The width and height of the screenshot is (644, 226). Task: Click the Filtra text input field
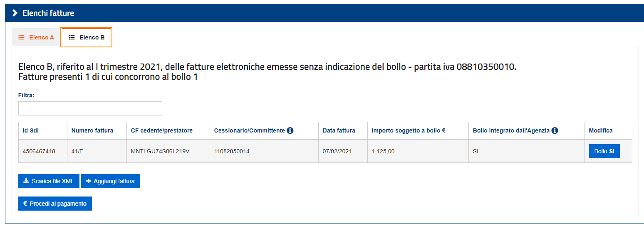pos(90,108)
